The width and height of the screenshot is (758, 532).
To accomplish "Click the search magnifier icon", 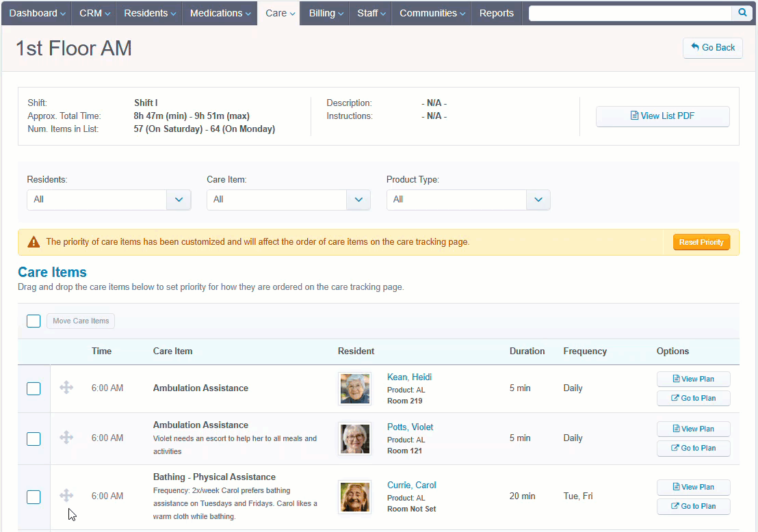I will coord(742,13).
